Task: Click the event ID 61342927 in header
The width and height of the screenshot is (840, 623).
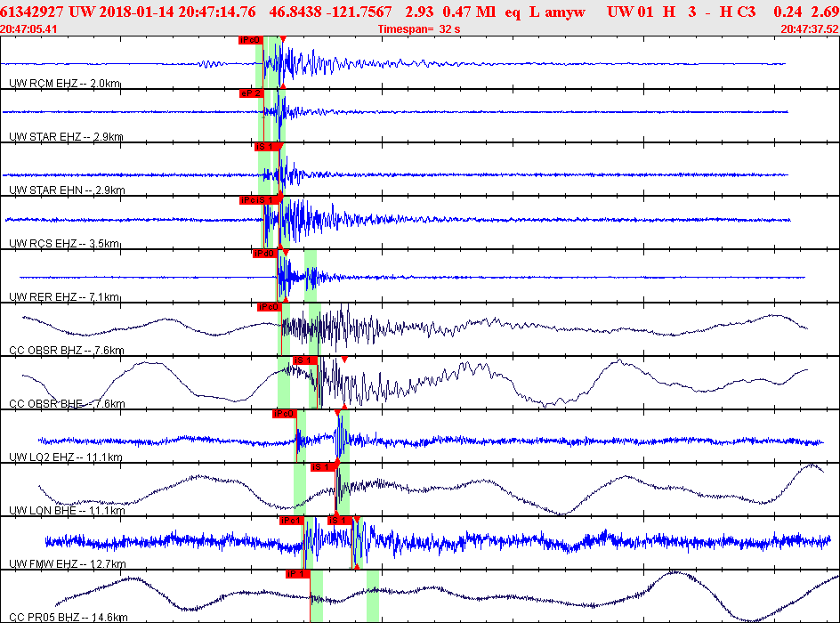Action: (32, 12)
